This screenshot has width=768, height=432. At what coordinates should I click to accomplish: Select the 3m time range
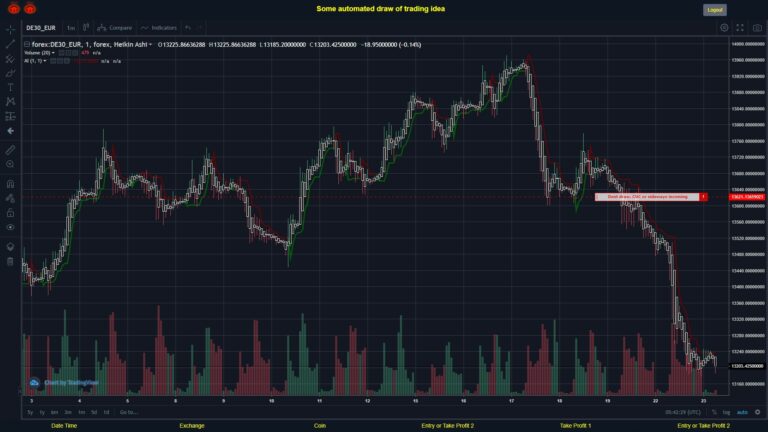[x=68, y=412]
